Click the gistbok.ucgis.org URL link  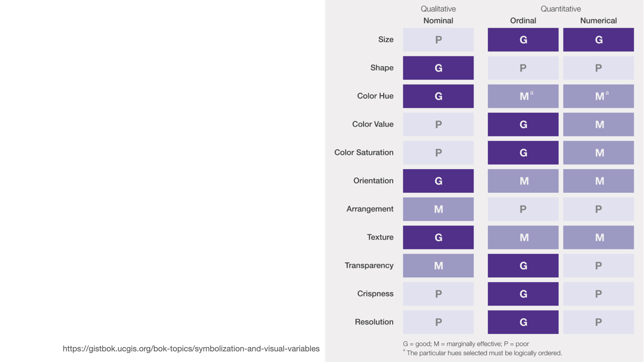[191, 349]
